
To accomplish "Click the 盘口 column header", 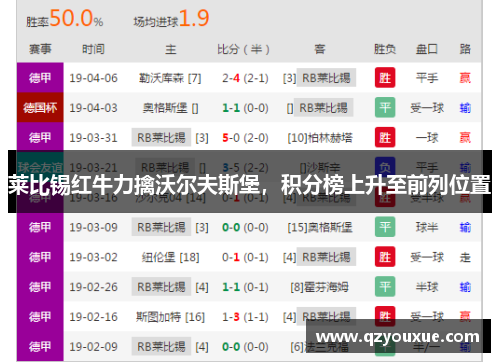I will (x=427, y=49).
